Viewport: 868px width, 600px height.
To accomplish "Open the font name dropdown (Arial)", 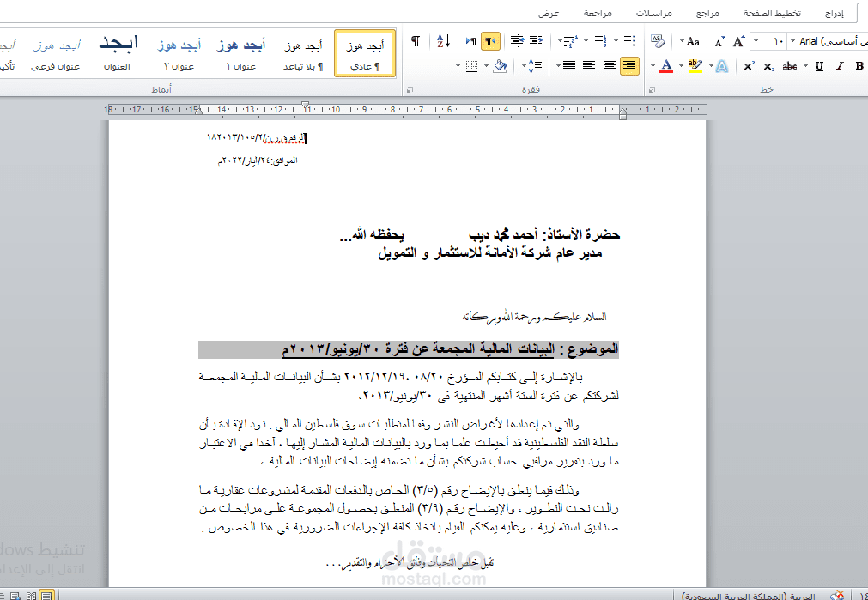I will click(793, 41).
